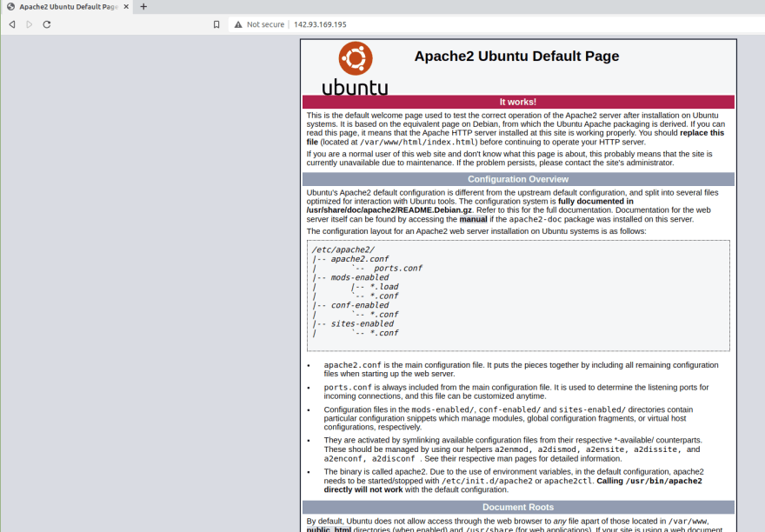765x532 pixels.
Task: Click the /usr/share/doc/apache2/README.Debian.gz bold text
Action: click(389, 209)
